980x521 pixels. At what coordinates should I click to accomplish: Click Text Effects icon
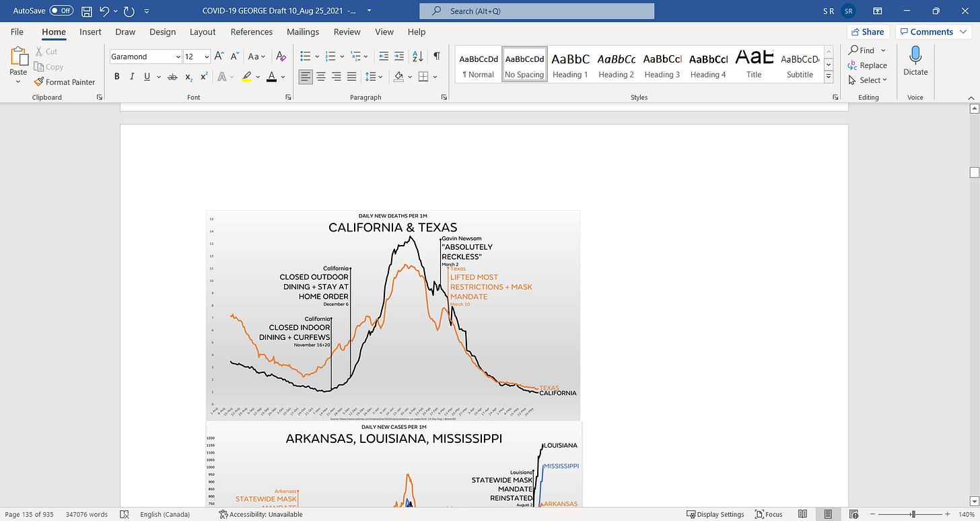(x=222, y=77)
